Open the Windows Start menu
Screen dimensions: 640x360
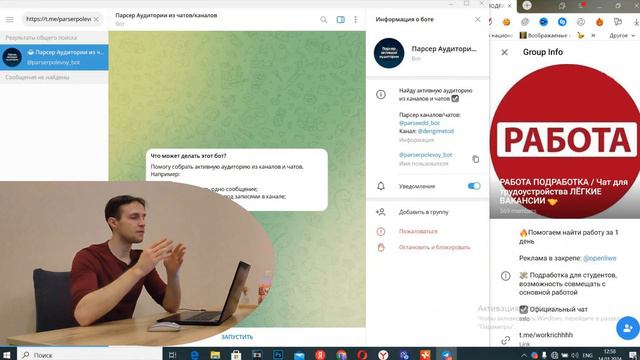click(x=7, y=354)
